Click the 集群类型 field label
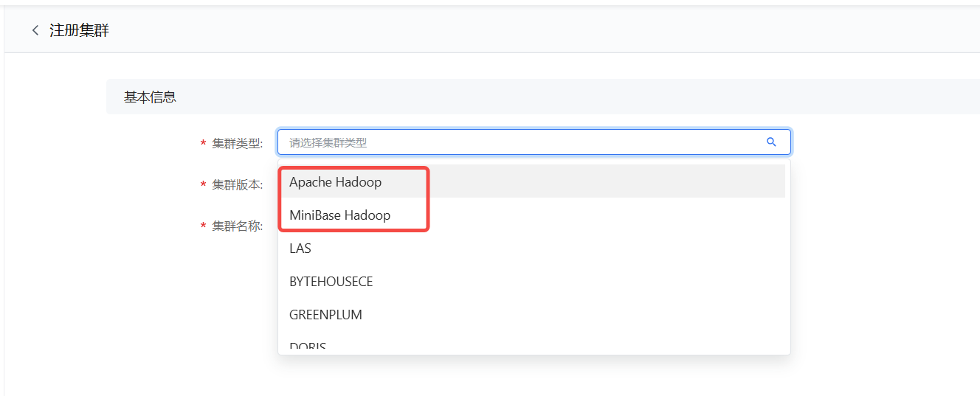 [237, 143]
